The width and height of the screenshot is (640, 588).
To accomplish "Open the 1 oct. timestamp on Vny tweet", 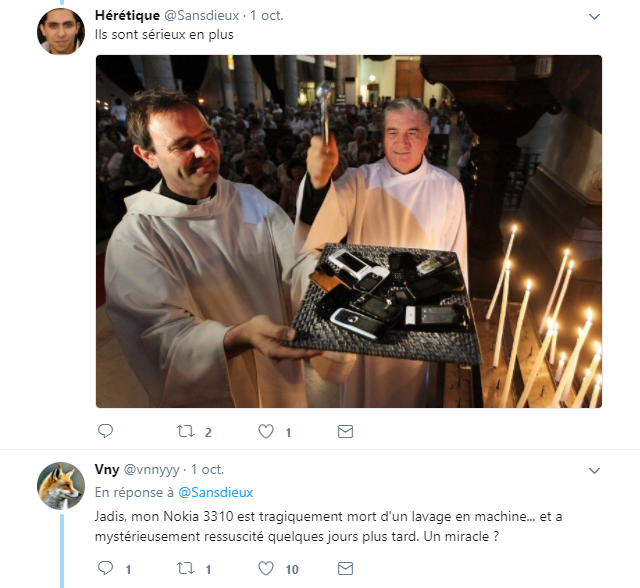I will pos(207,469).
